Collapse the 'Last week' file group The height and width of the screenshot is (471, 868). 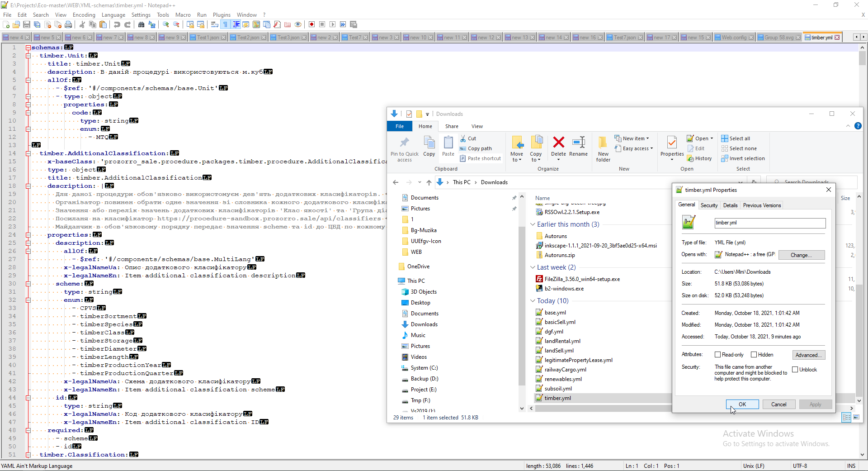pyautogui.click(x=533, y=267)
